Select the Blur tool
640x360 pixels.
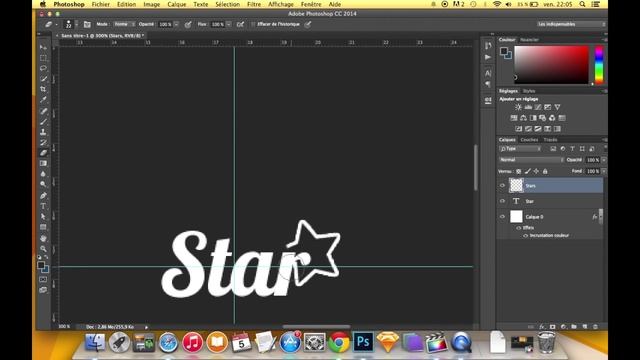coord(43,174)
